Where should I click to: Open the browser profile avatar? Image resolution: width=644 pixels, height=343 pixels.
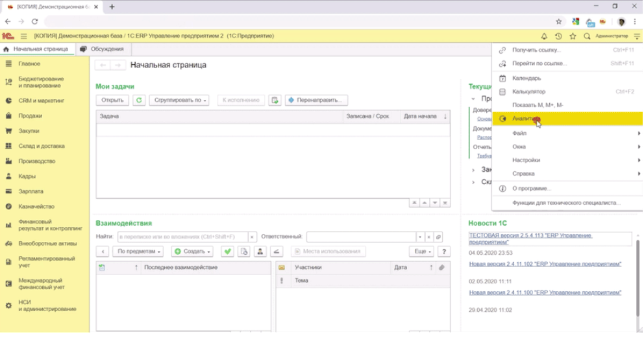[621, 21]
